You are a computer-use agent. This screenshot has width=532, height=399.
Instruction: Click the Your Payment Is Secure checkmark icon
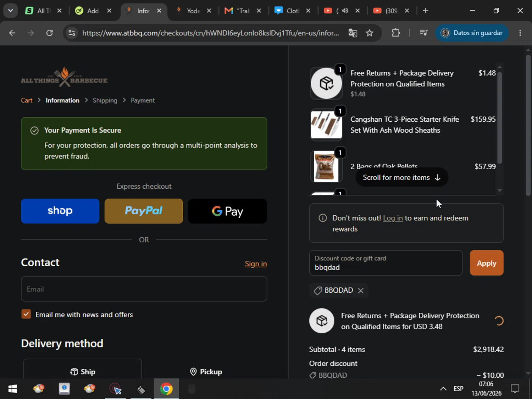(x=34, y=131)
